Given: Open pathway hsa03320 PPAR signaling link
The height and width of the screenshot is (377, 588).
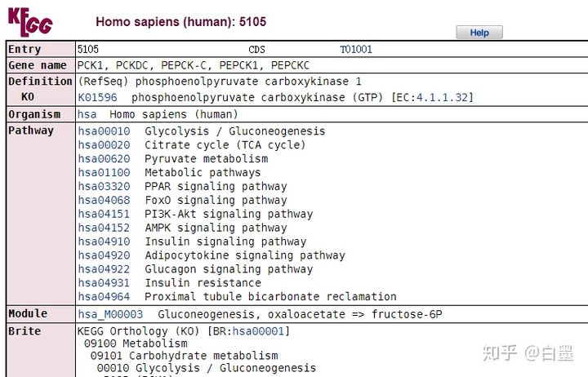Looking at the screenshot, I should 104,186.
